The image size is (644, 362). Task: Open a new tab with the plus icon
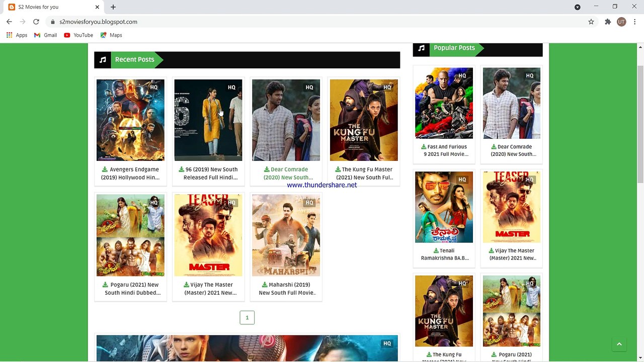pos(113,7)
